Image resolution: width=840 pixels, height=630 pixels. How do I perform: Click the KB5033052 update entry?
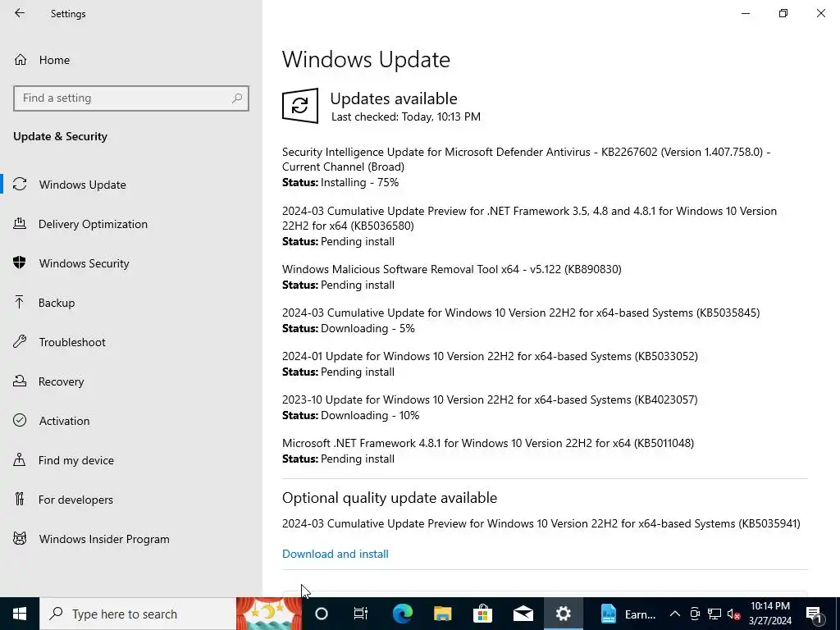(490, 356)
